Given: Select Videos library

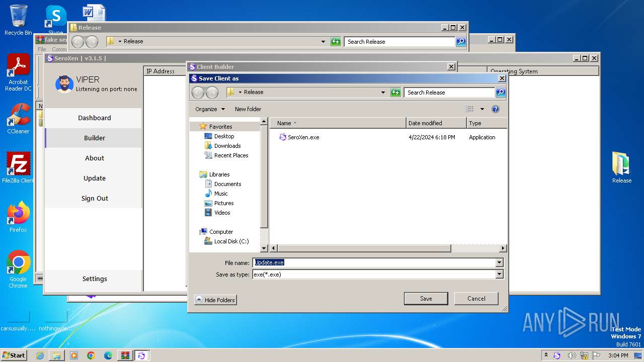Looking at the screenshot, I should (x=222, y=213).
